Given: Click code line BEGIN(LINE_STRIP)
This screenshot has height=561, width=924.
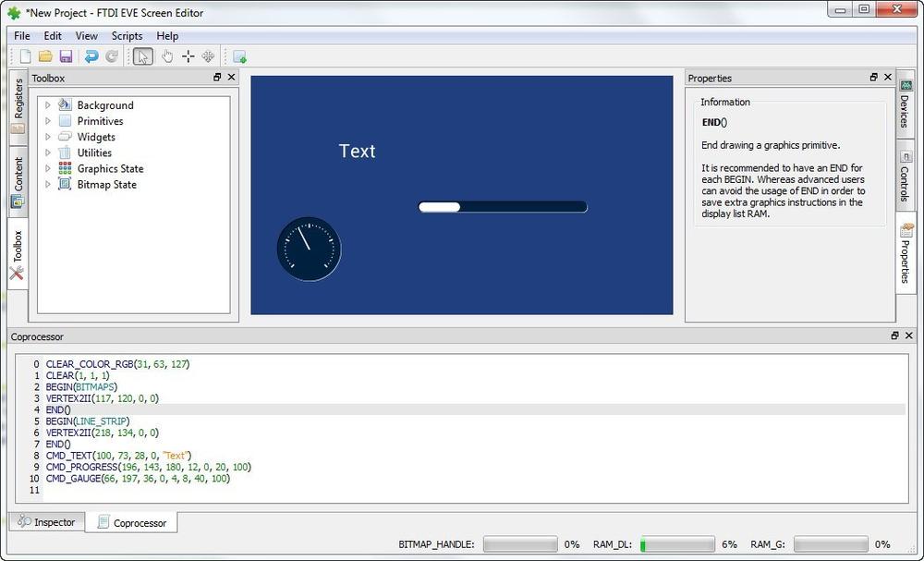Looking at the screenshot, I should [88, 421].
